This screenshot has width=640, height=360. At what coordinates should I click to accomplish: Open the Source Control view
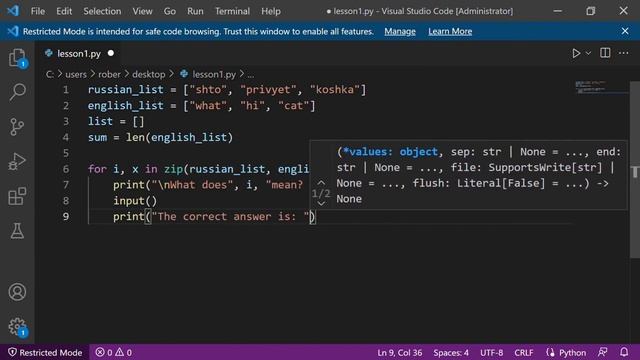[17, 127]
